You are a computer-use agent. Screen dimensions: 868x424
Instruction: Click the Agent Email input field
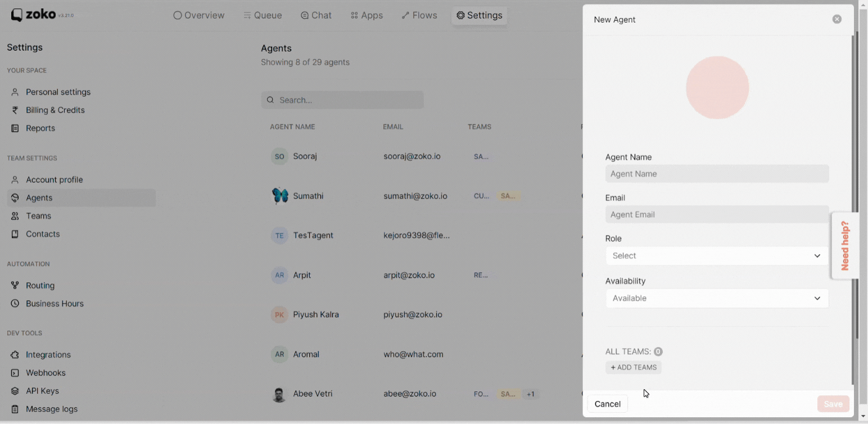click(x=717, y=214)
